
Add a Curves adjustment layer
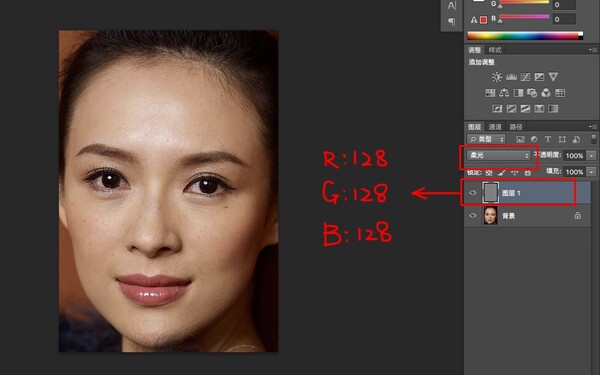525,77
